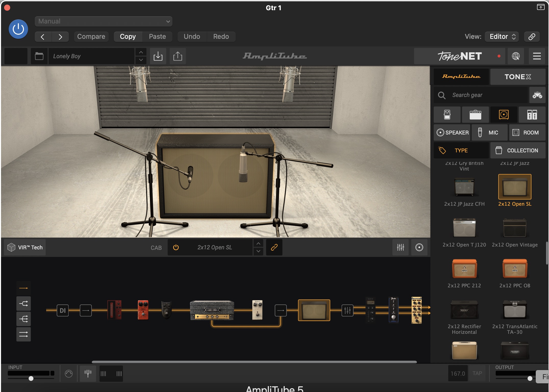549x392 pixels.
Task: Click the Compare button
Action: click(91, 36)
